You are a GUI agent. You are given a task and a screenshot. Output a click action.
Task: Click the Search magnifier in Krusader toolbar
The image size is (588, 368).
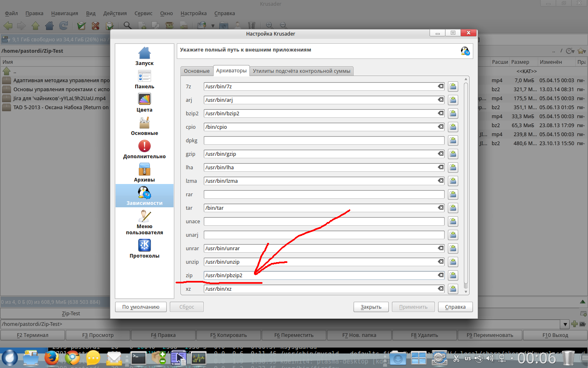click(128, 26)
